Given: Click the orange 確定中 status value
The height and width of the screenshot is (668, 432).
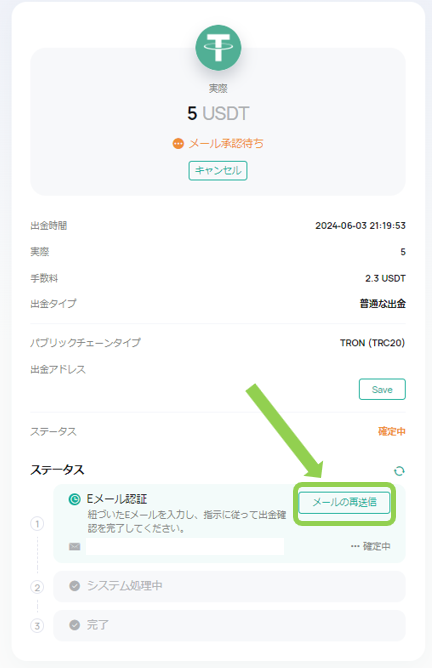Looking at the screenshot, I should pyautogui.click(x=392, y=432).
